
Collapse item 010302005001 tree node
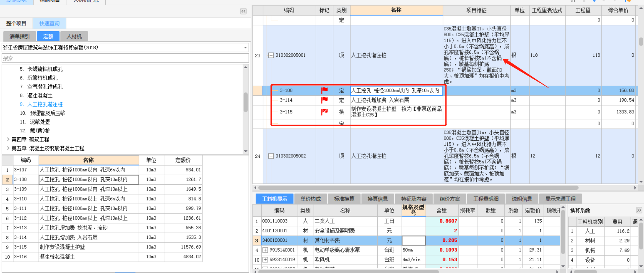tap(271, 55)
